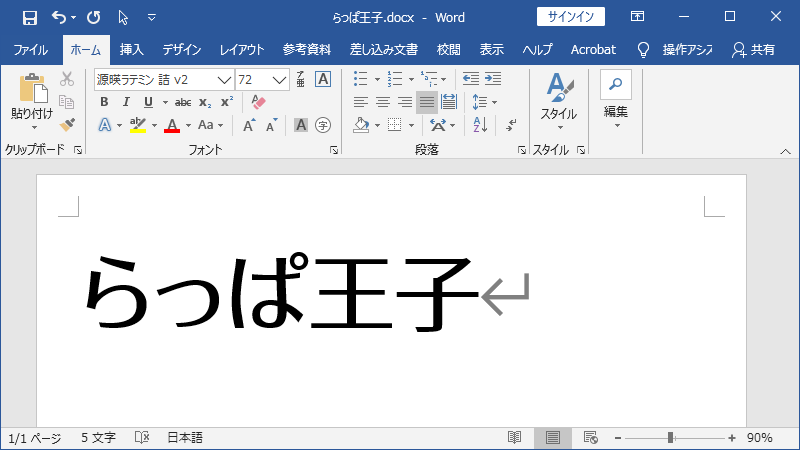This screenshot has width=800, height=450.
Task: Apply strikethrough to the text
Action: [183, 102]
